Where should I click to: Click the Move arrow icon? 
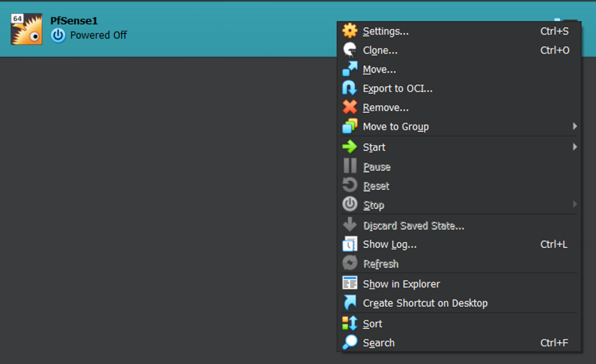349,69
